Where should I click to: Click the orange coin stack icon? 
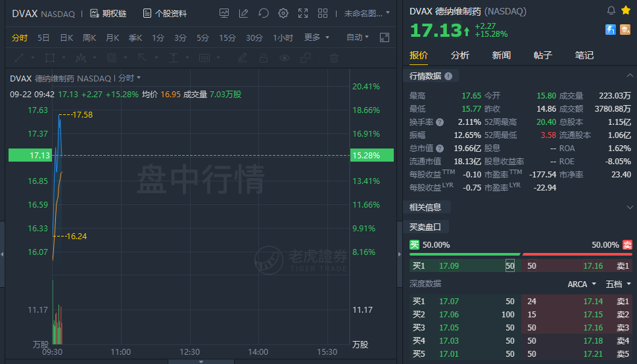point(625,30)
